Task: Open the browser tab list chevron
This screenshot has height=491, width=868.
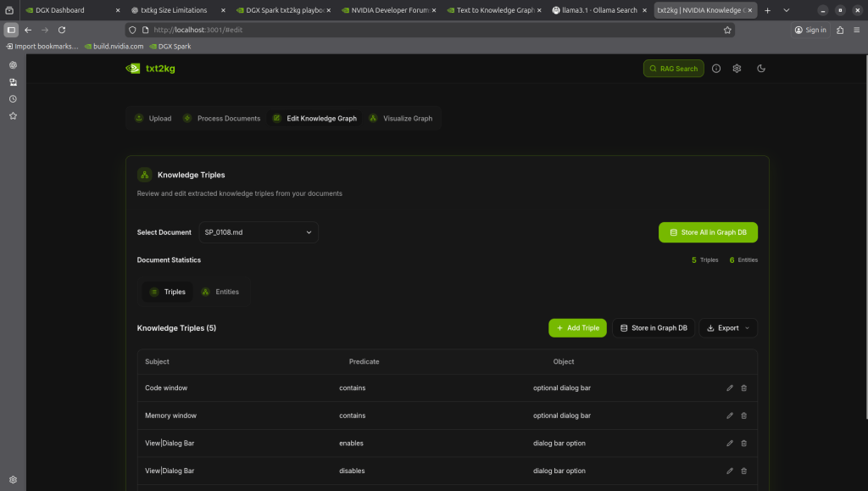Action: (x=787, y=10)
